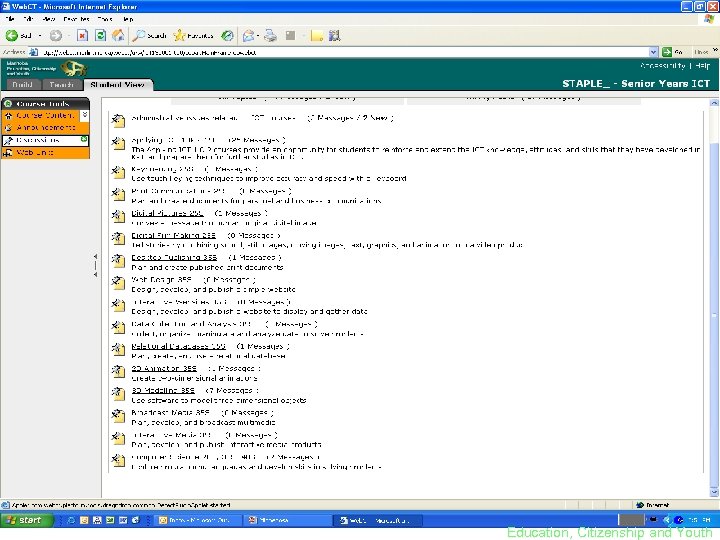Click the topic icon beside Desktop Publishing

pos(118,260)
